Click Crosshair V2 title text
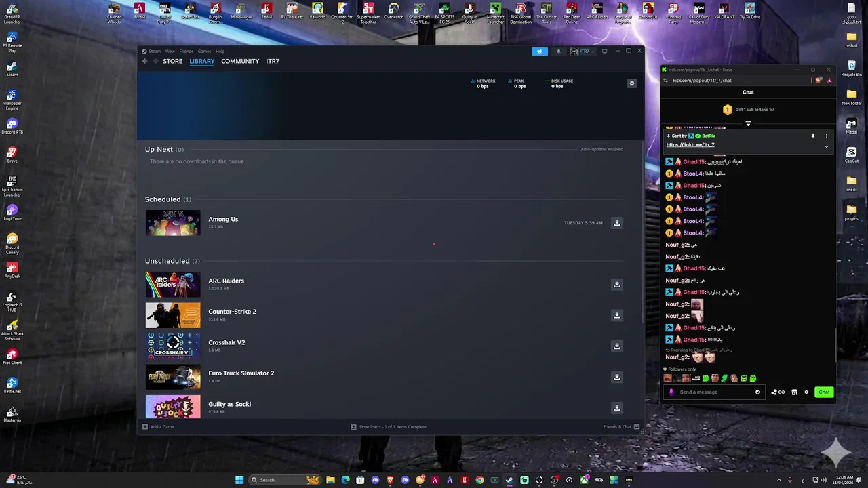 [x=226, y=342]
